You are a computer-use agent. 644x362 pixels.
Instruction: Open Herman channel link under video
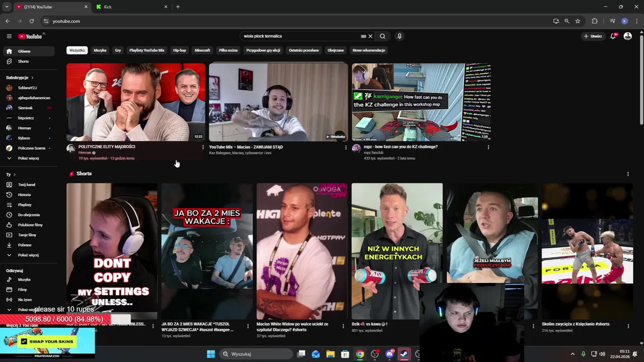85,152
